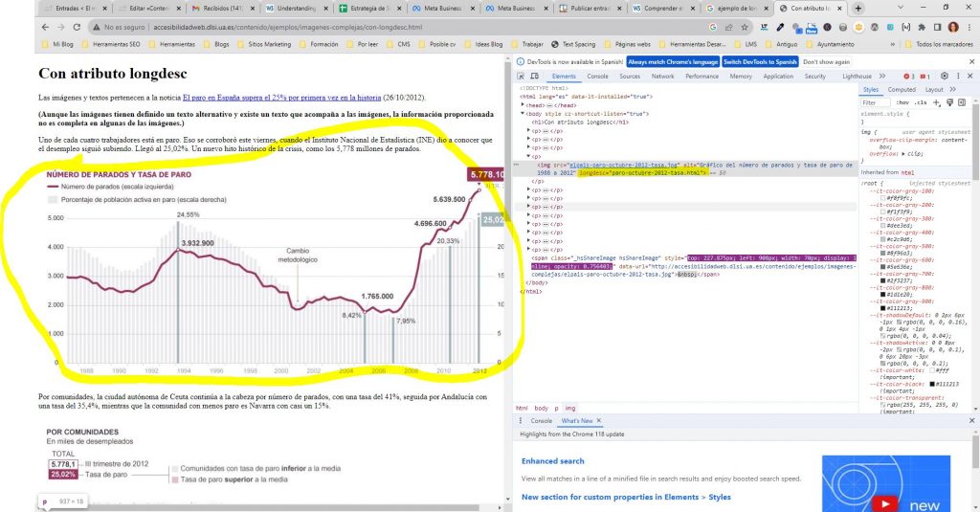Toggle the browser side panel icon

938,27
